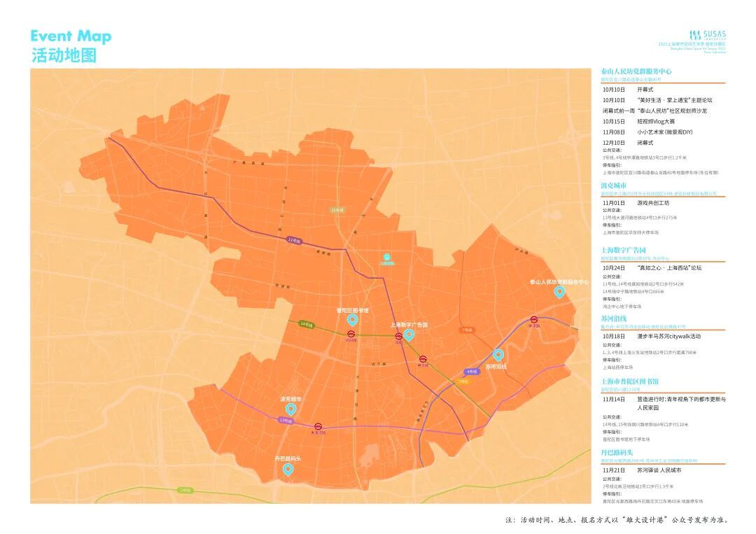This screenshot has width=756, height=534.
Task: Select the 苏河沿线 location pin
Action: (498, 355)
